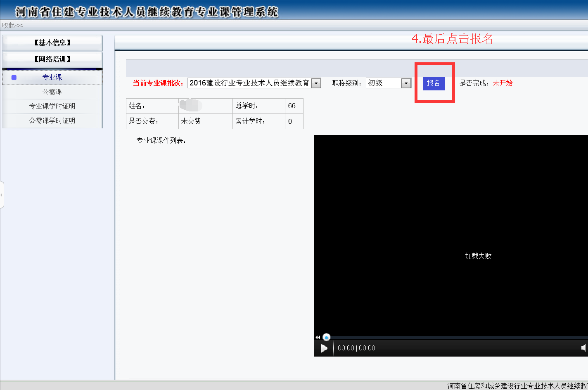Open the 当前专业课批次 dropdown
Screen dimensions: 588x390
pyautogui.click(x=254, y=83)
